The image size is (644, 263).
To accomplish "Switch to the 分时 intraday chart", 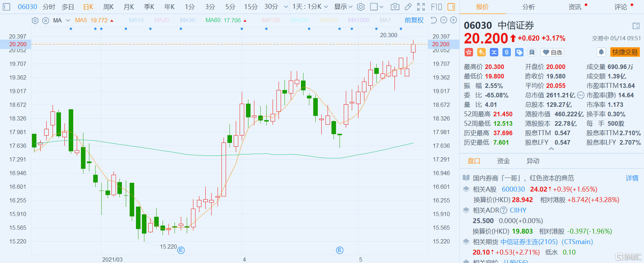I will 49,7.
